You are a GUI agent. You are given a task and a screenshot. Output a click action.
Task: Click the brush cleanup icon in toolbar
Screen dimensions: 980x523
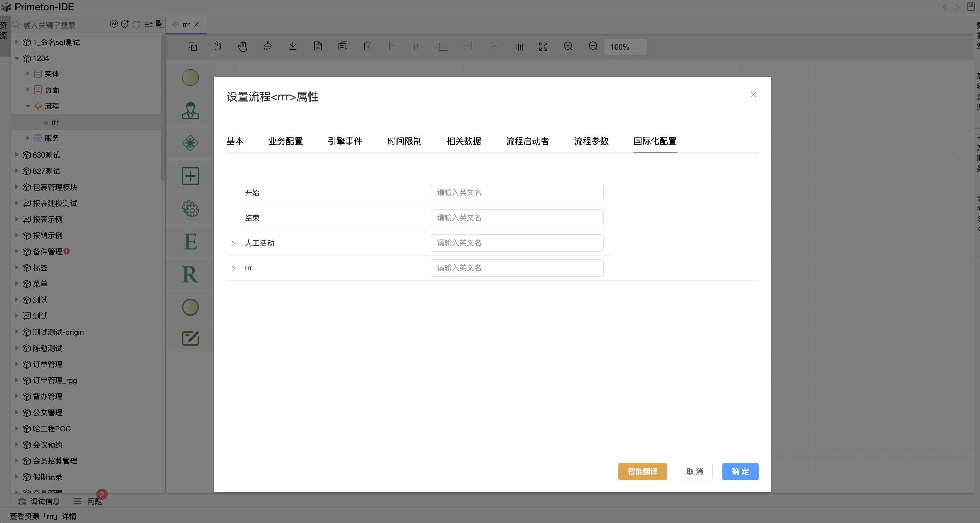pos(268,46)
